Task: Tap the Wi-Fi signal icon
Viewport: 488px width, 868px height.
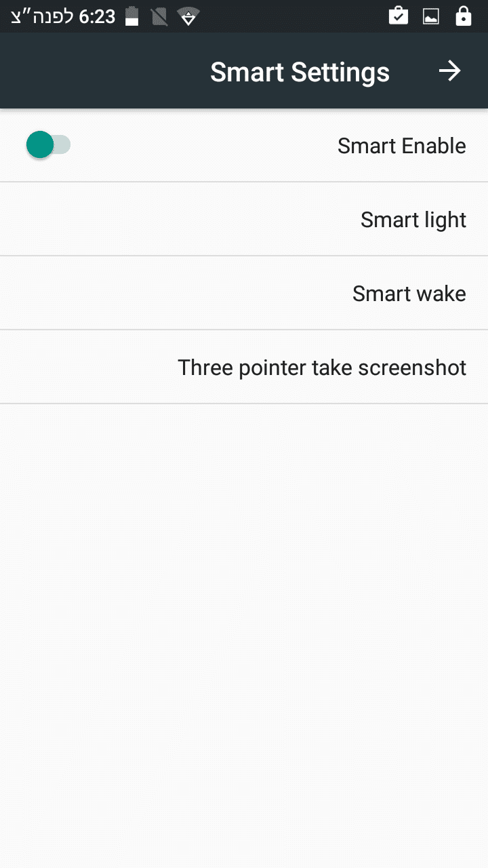Action: 188,16
